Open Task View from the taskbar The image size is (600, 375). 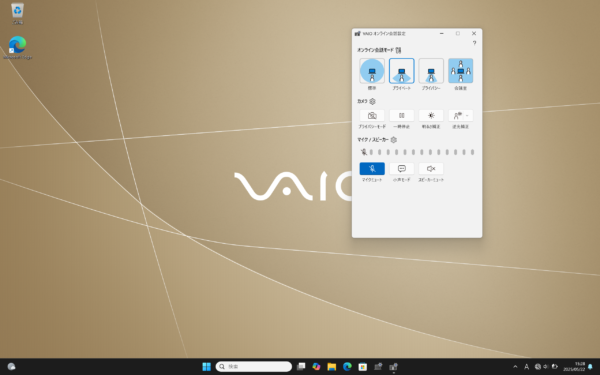[x=301, y=367]
